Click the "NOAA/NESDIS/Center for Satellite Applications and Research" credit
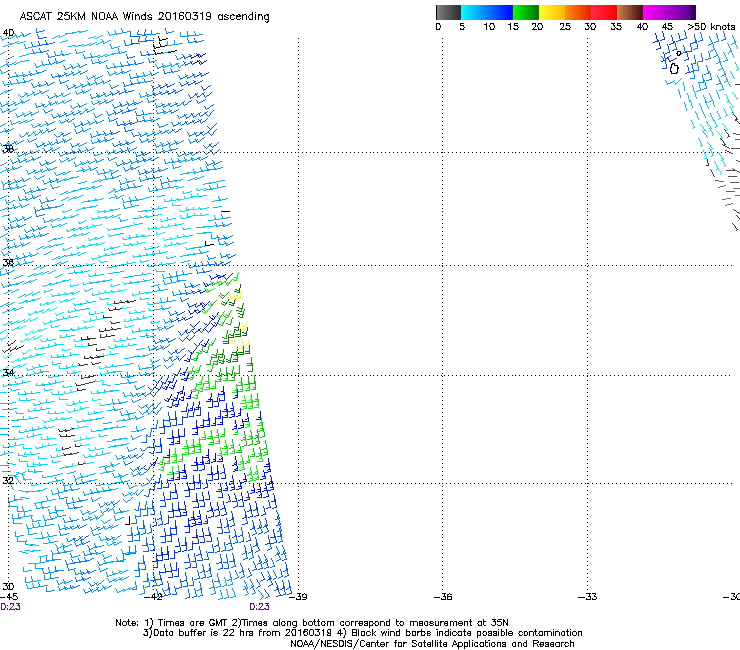Screen dimensions: 740x650 [432, 644]
